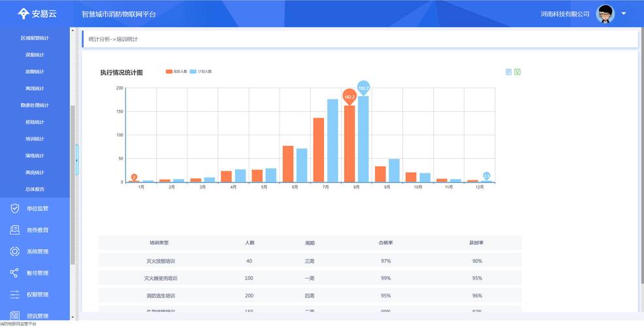
Task: Click the 三周 period cell
Action: tap(310, 261)
